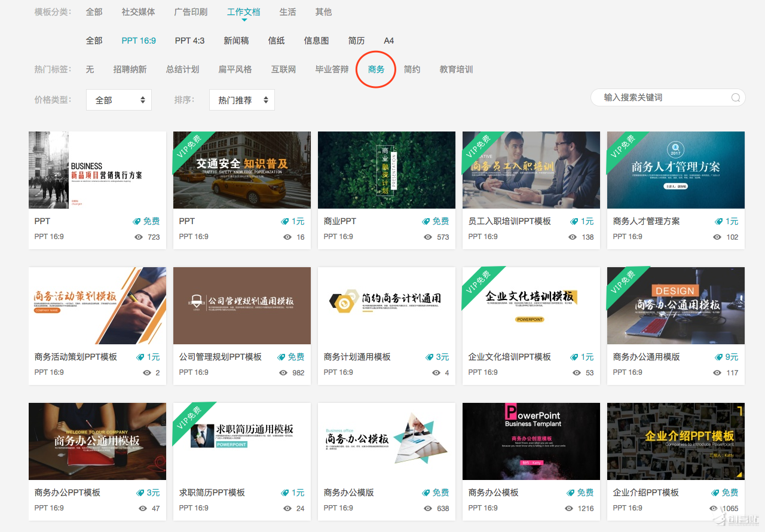Click 企业文化培训PPT模板 title text

click(510, 357)
